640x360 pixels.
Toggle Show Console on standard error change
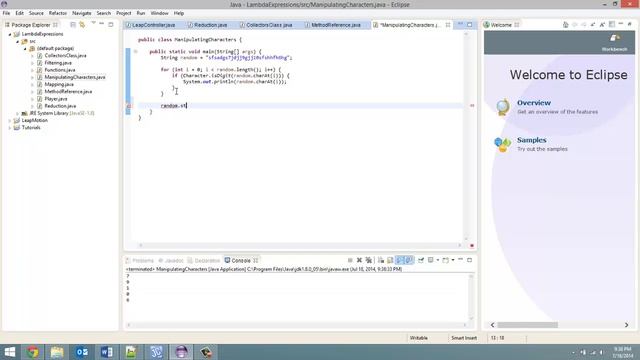click(409, 260)
